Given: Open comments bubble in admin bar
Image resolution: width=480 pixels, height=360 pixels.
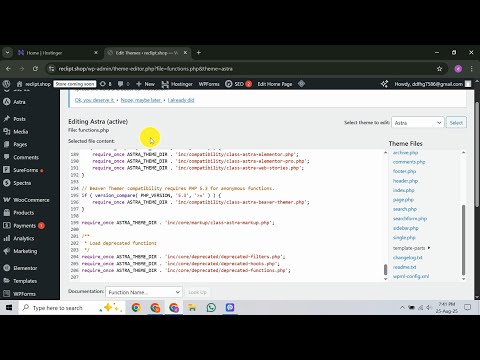Looking at the screenshot, I should pyautogui.click(x=120, y=84).
